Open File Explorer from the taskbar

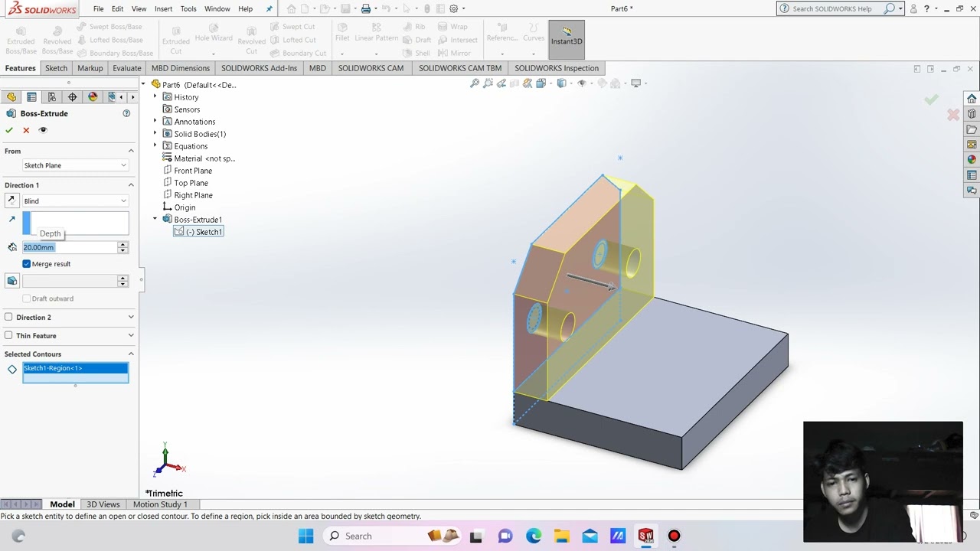click(561, 536)
